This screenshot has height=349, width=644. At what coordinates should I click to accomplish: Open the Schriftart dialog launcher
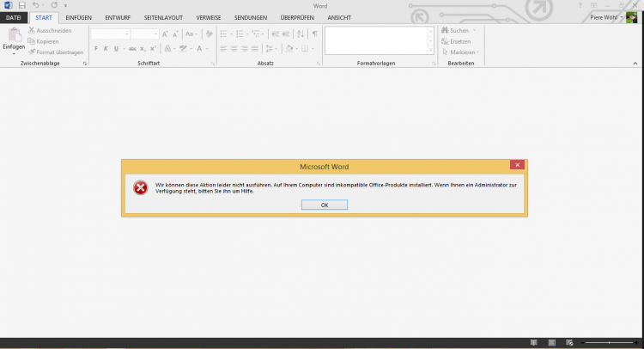(212, 64)
